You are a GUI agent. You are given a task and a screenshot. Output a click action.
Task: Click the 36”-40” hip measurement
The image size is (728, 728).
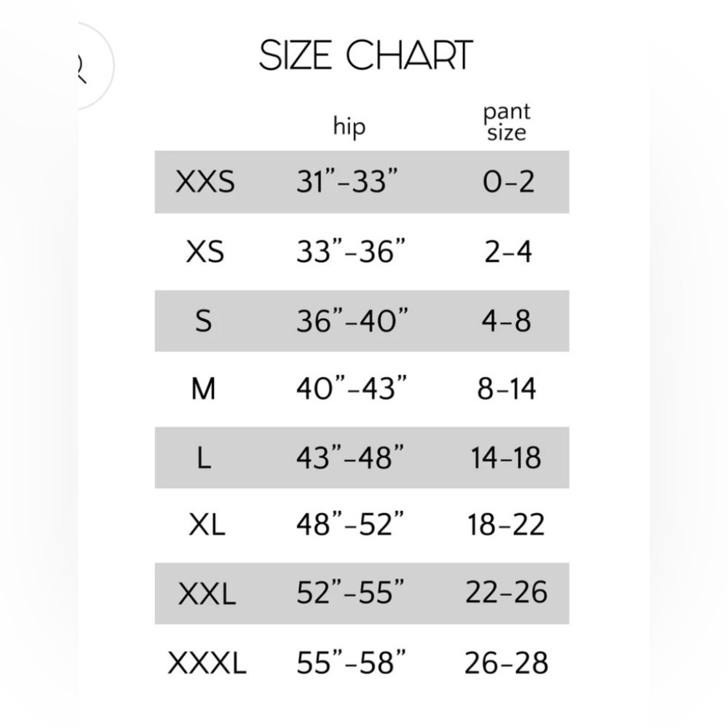click(352, 321)
